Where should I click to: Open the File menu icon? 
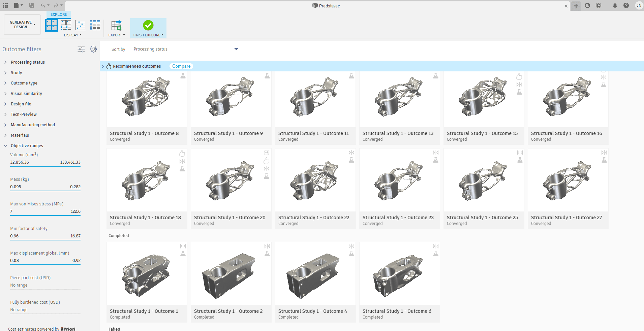pyautogui.click(x=18, y=5)
